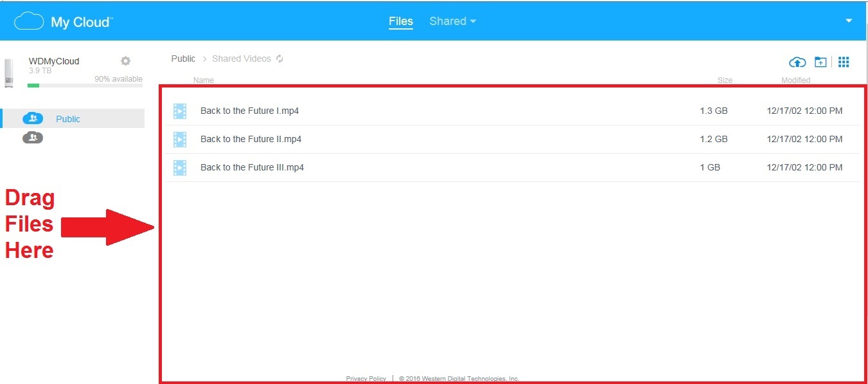Select the gray unnamed share icon
The image size is (868, 384).
tap(33, 137)
